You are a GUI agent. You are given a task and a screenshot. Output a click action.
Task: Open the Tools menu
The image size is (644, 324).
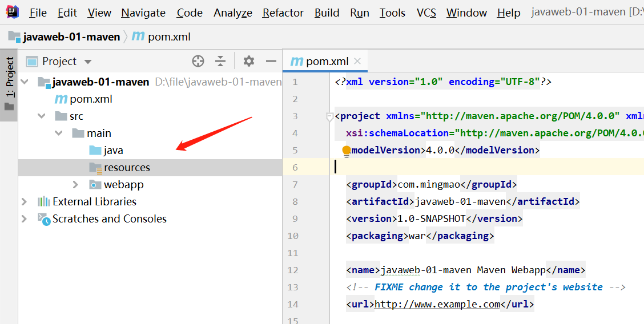click(x=392, y=13)
